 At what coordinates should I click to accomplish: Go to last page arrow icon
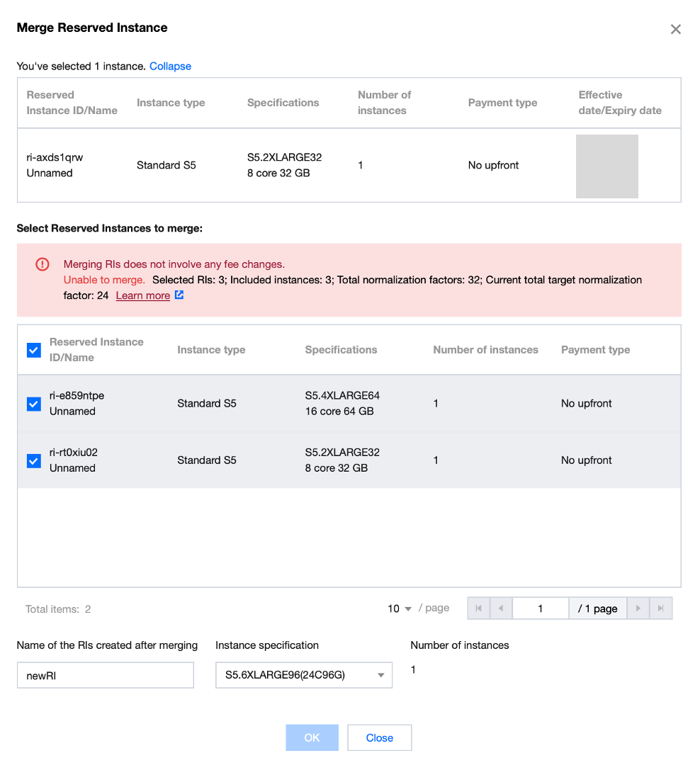tap(660, 608)
